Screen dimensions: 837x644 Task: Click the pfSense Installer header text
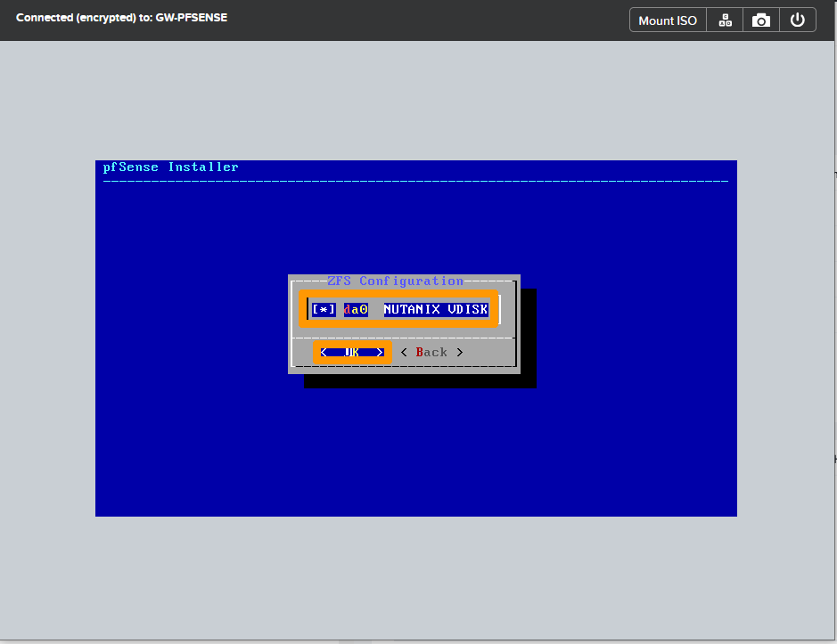[x=170, y=167]
